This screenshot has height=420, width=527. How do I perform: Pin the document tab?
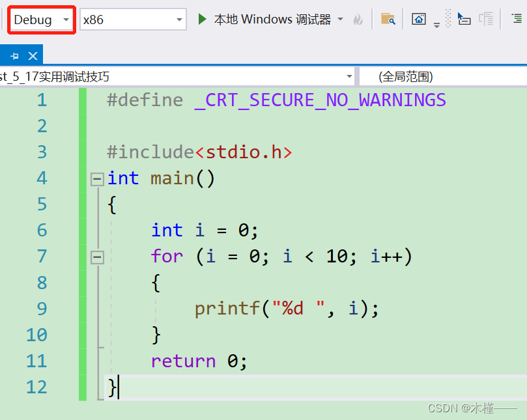14,56
